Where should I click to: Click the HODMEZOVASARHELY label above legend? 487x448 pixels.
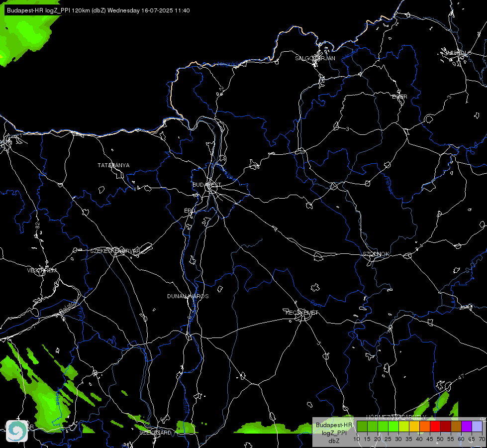pos(396,417)
